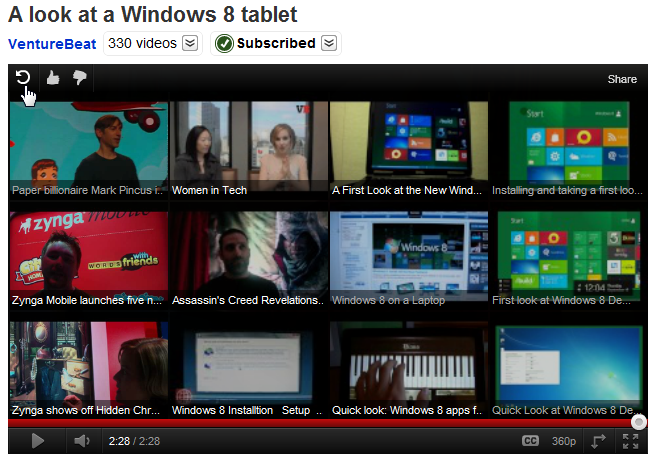The width and height of the screenshot is (650, 455).
Task: Click the popout arrow player icon
Action: [x=598, y=441]
